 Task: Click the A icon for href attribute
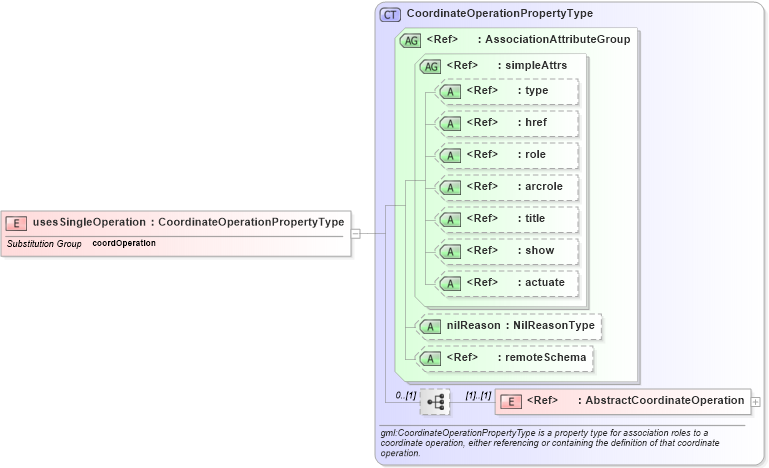pos(450,124)
